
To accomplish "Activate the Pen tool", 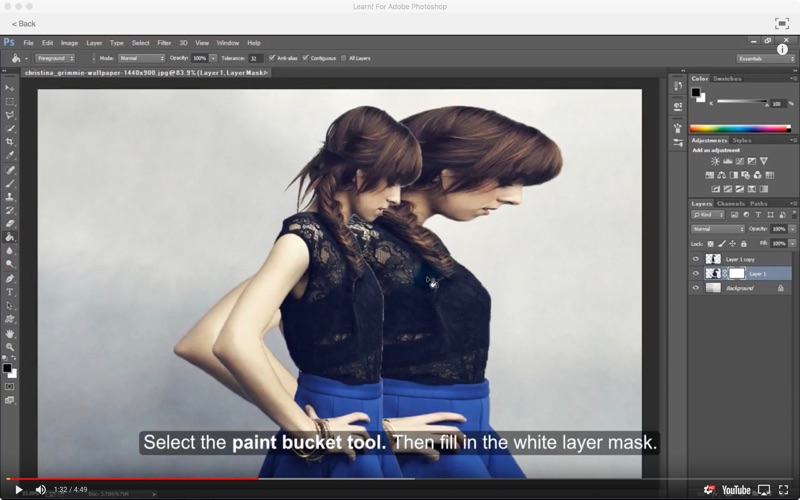I will click(x=10, y=279).
